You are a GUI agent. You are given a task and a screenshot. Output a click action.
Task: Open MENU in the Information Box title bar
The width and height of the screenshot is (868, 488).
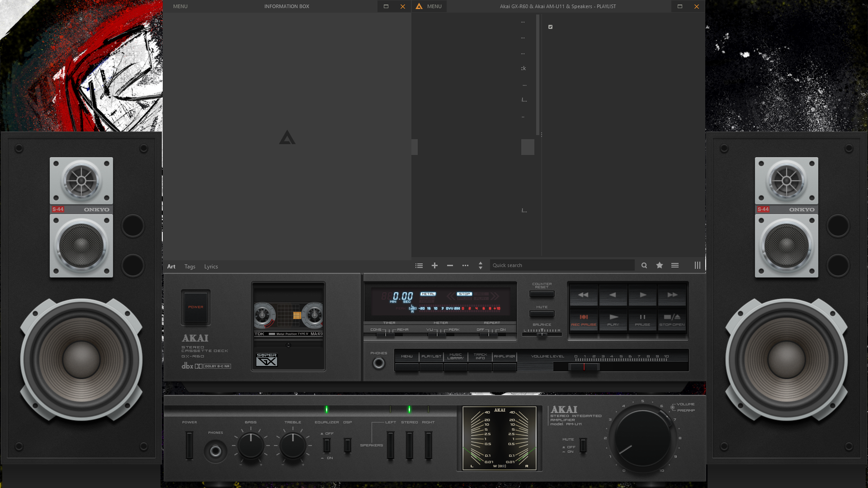click(x=180, y=6)
